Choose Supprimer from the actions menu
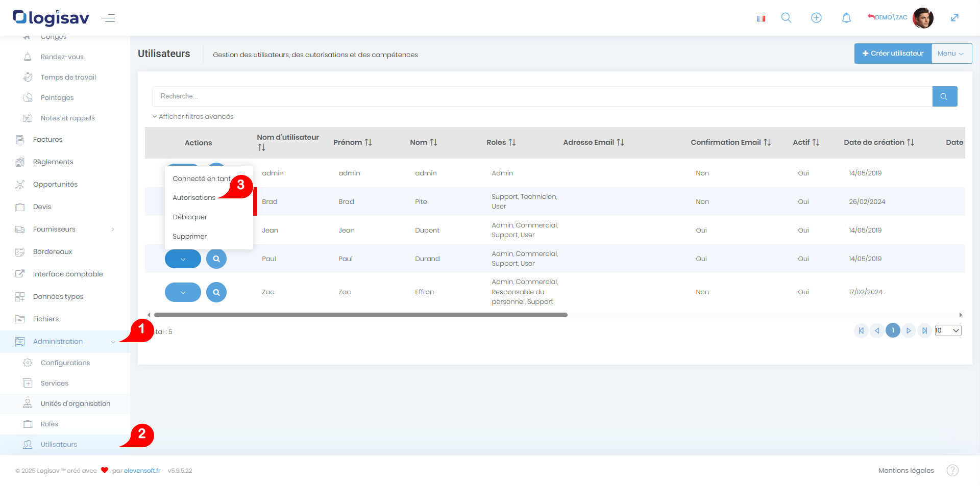The height and width of the screenshot is (486, 980). (189, 237)
